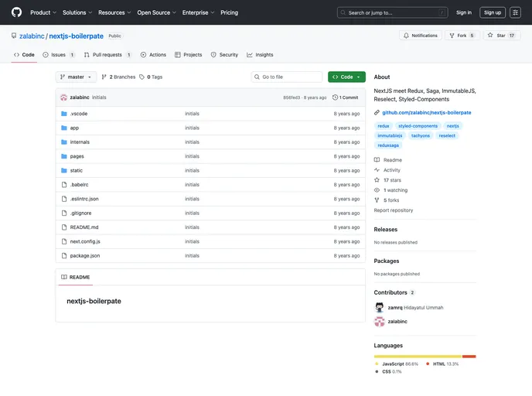Open the .eslintrc.json file
Screen dimensions: 532x396
coord(84,200)
